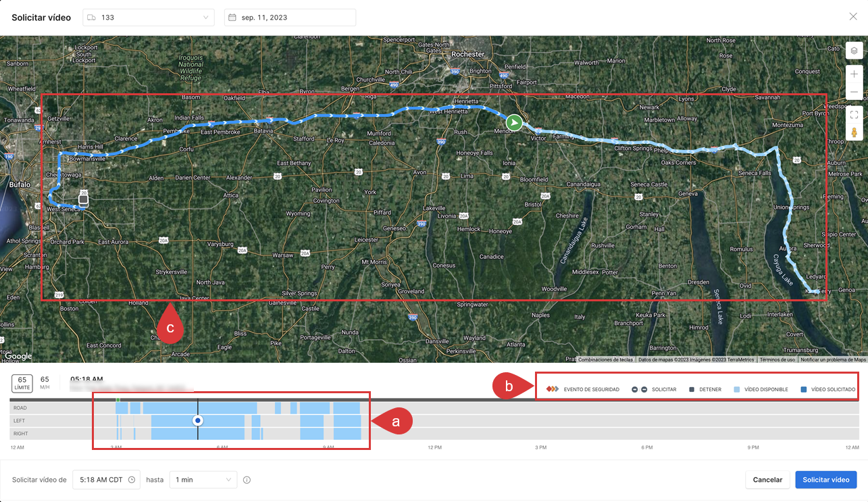
Task: Click the Cancelar button
Action: click(767, 480)
